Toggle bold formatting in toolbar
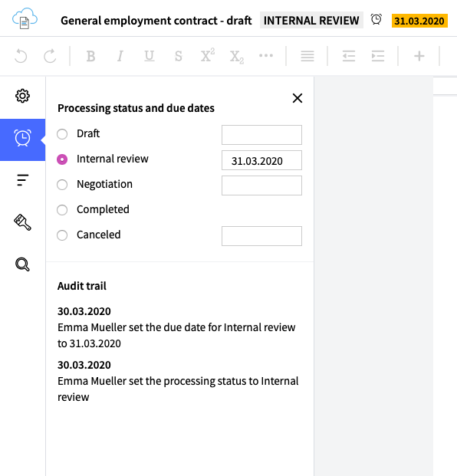This screenshot has height=476, width=457. 90,56
